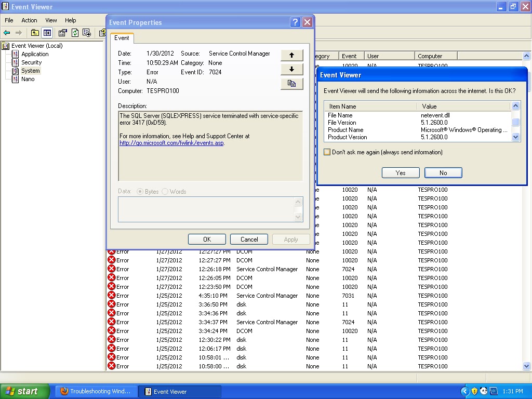Click the Computer column header
The image size is (532, 399).
436,56
